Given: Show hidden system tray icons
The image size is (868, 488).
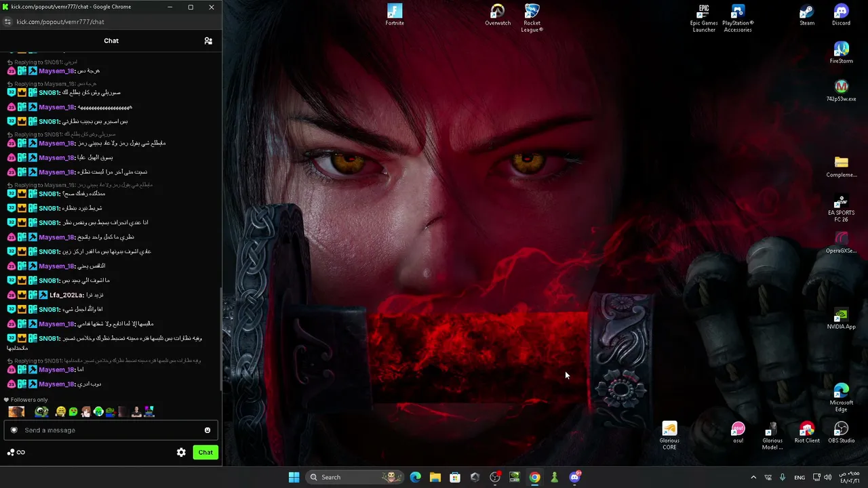Looking at the screenshot, I should pos(753,477).
